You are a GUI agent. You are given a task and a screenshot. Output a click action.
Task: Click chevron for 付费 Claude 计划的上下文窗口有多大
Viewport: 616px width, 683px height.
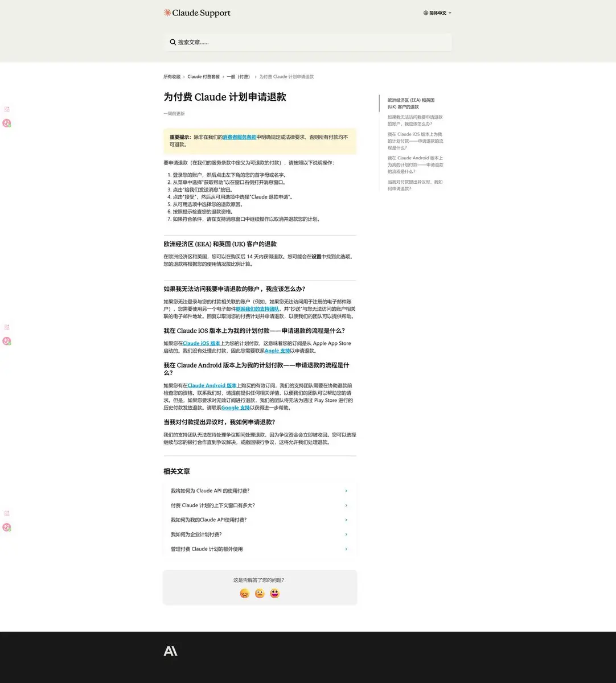(346, 505)
